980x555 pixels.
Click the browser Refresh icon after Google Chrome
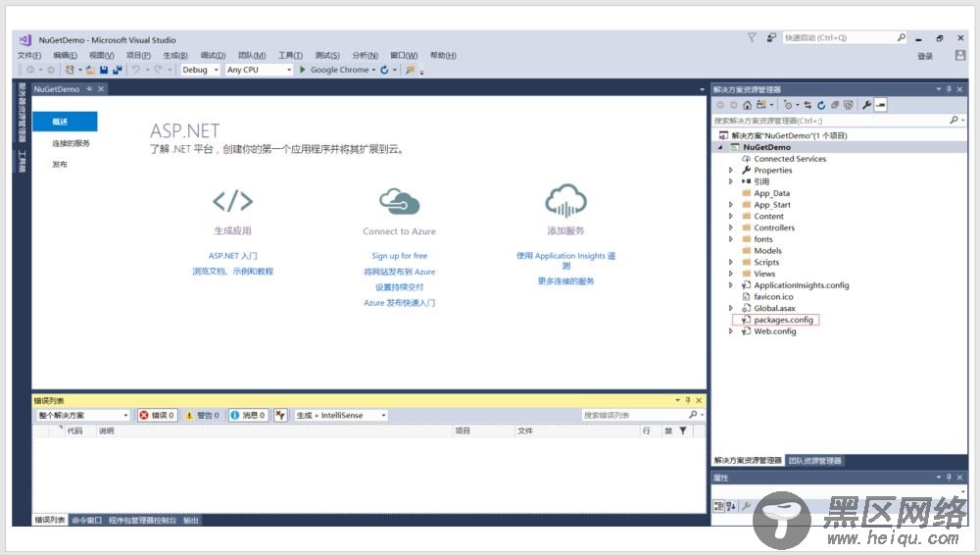click(384, 70)
